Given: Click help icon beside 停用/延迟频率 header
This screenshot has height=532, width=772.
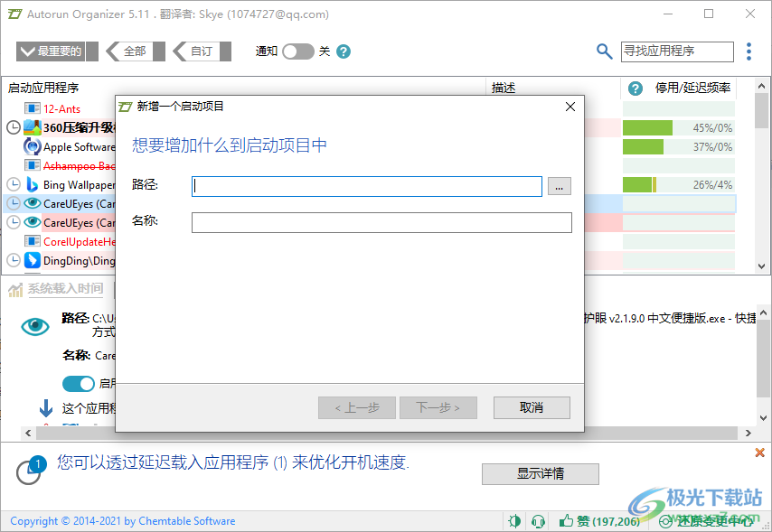Looking at the screenshot, I should (635, 89).
